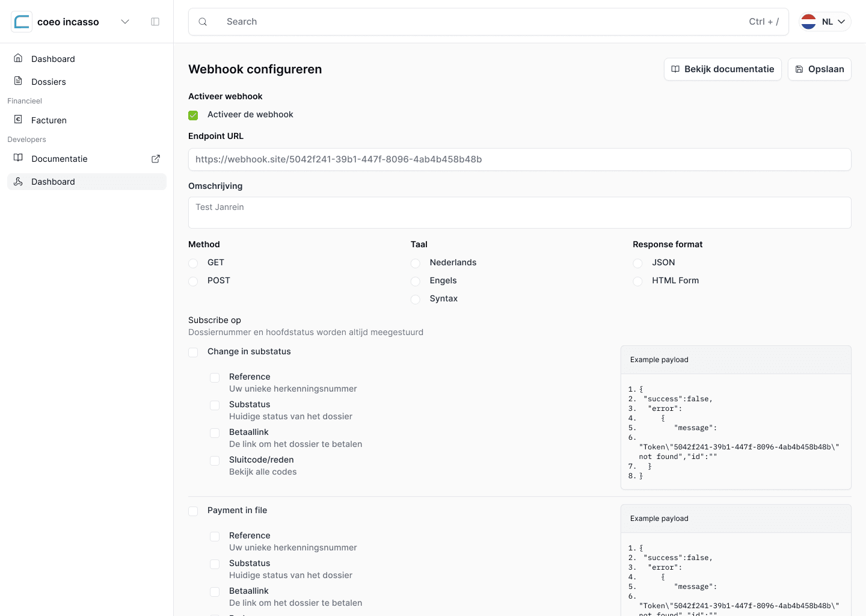Select the GET method radio button
This screenshot has width=866, height=616.
(x=193, y=263)
